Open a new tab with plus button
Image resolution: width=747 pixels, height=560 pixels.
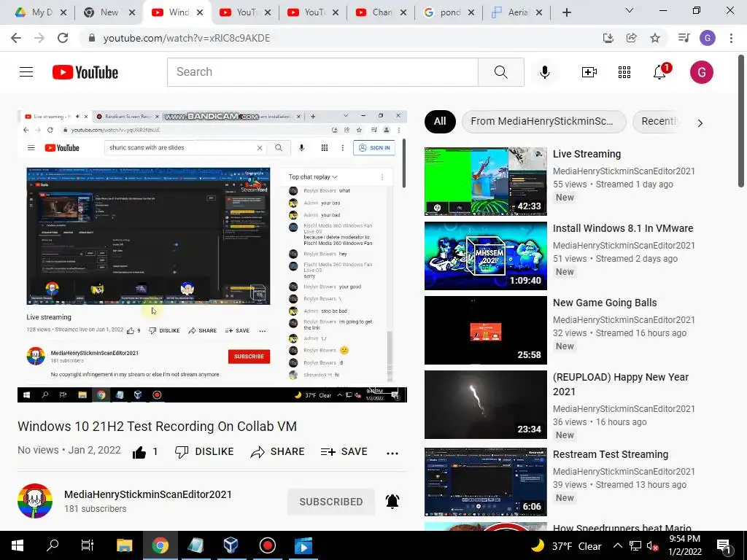pos(566,12)
